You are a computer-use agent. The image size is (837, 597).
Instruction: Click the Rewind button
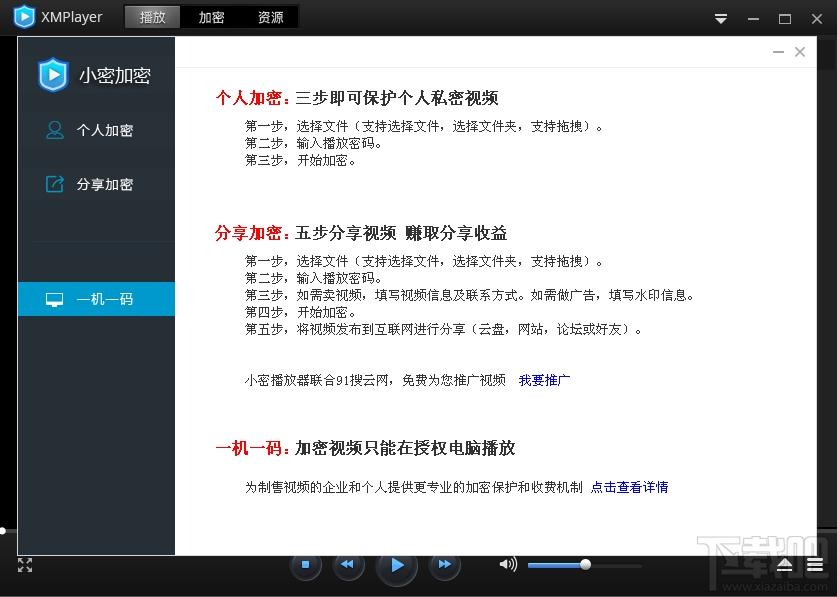click(347, 565)
